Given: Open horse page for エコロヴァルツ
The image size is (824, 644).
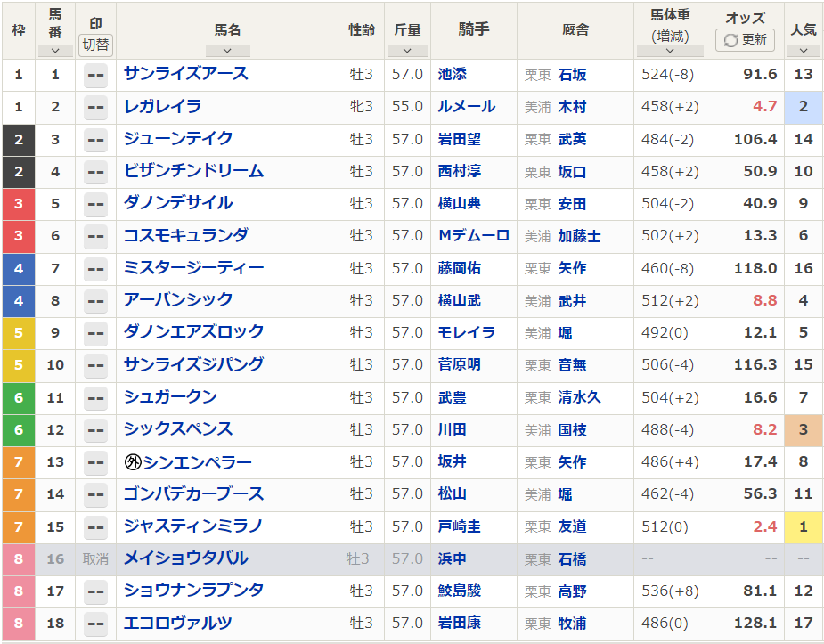Looking at the screenshot, I should click(x=177, y=623).
